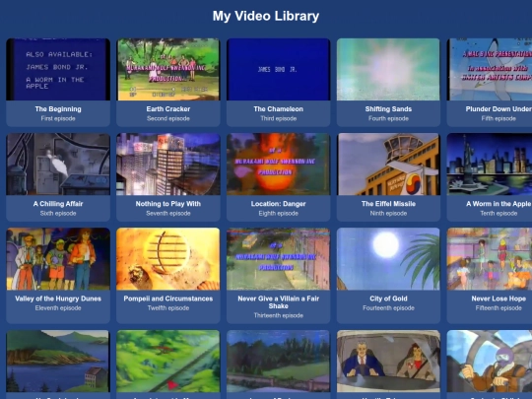
Task: Open the Earth Cracker thumbnail
Action: point(167,69)
